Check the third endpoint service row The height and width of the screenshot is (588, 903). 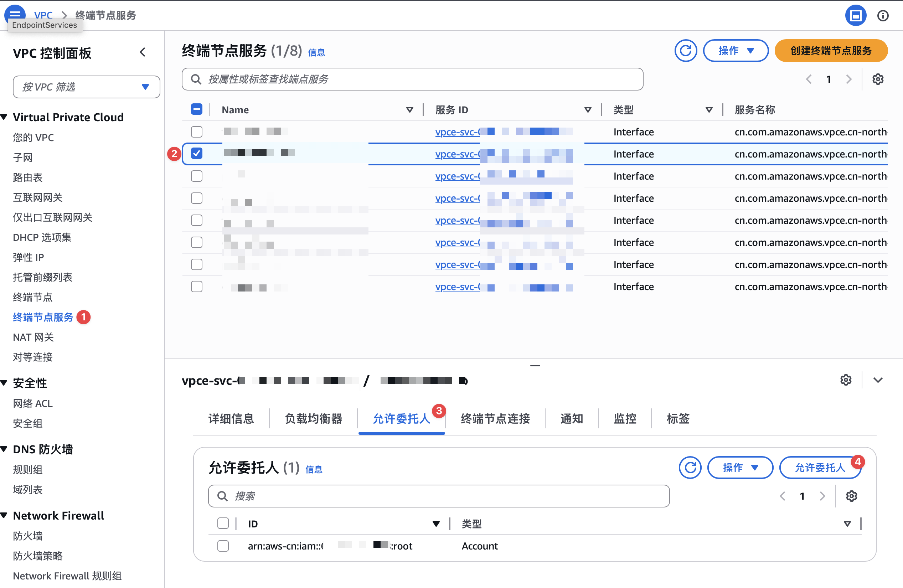pos(197,176)
